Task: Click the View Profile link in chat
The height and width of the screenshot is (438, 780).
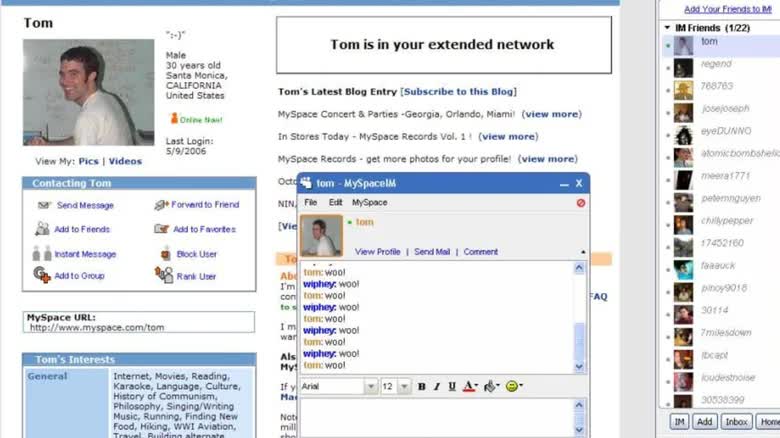Action: [377, 252]
